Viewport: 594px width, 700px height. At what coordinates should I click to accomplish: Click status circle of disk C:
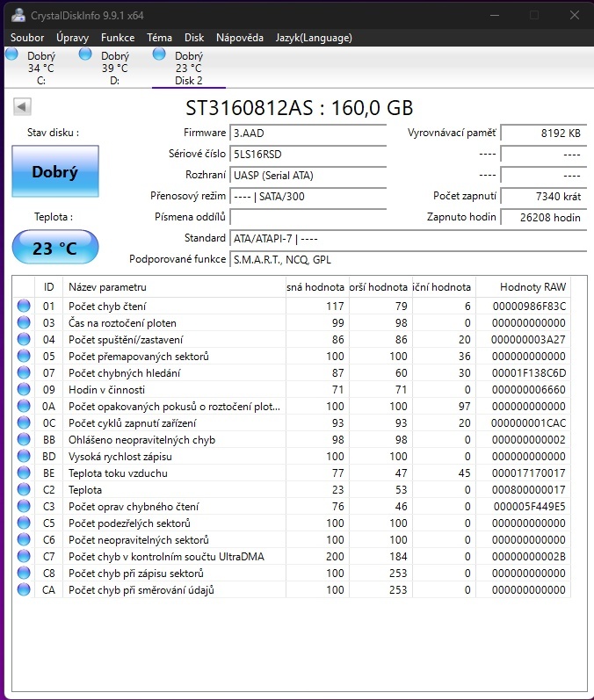tap(11, 54)
